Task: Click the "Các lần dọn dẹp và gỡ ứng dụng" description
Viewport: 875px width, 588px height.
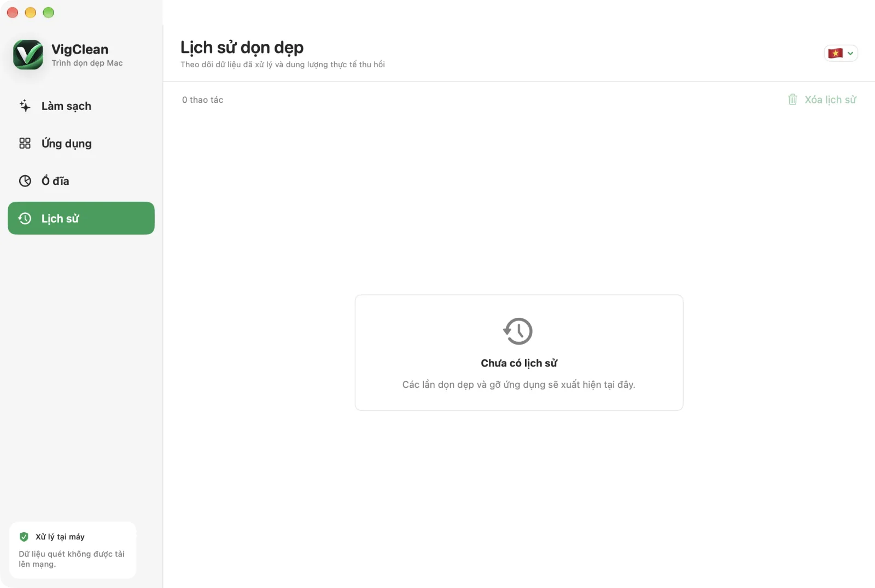Action: click(518, 385)
